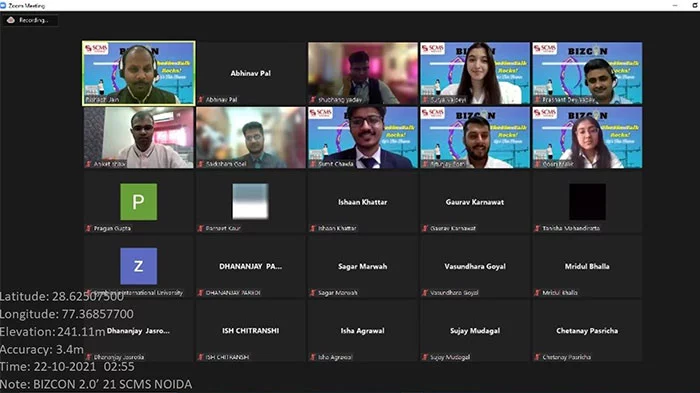Screen dimensions: 700x393
Task: Click muted mic icon on Isha Agrawal's label
Action: pos(313,357)
